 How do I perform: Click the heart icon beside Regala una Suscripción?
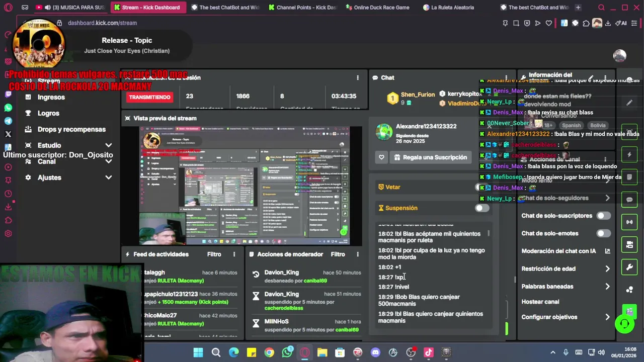(x=381, y=157)
